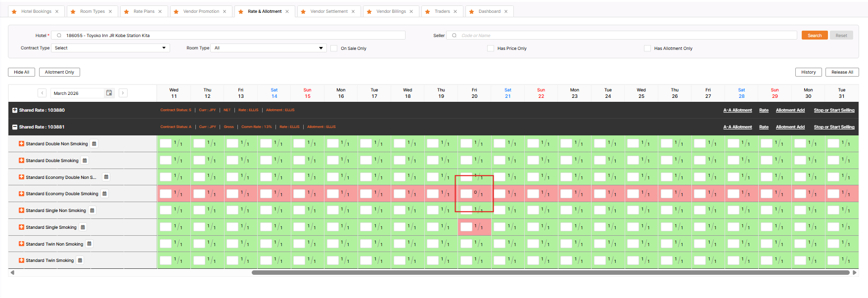This screenshot has width=868, height=298.
Task: Enable the On Sale Only checkbox
Action: [334, 48]
